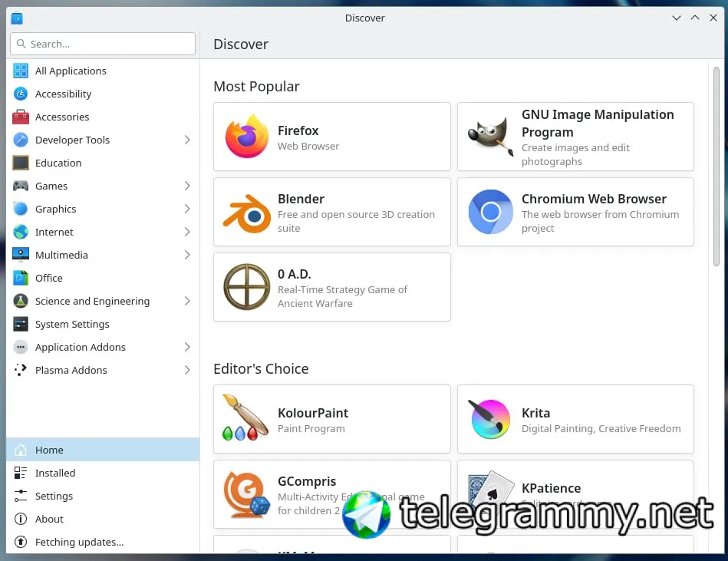728x561 pixels.
Task: Click the Discover app icon in title bar
Action: [17, 18]
